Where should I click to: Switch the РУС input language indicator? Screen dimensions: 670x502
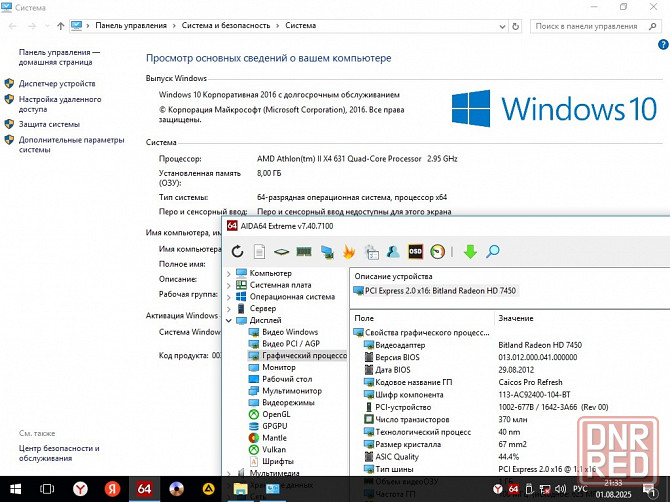580,489
